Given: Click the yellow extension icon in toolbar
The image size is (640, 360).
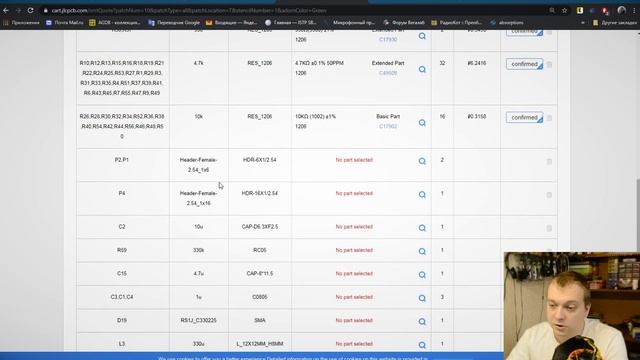Looking at the screenshot, I should (580, 11).
